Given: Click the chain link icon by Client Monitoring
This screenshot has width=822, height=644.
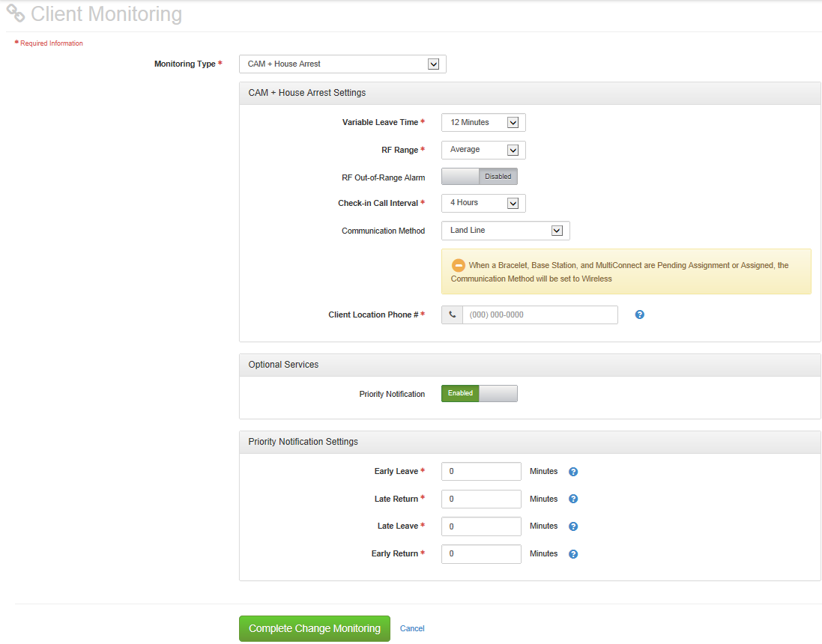Looking at the screenshot, I should point(16,13).
